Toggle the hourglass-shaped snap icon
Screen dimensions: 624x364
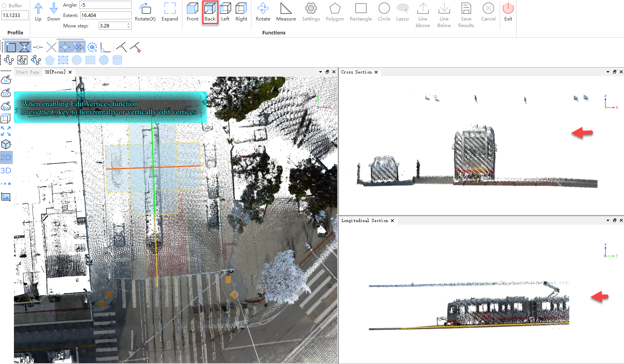click(24, 47)
